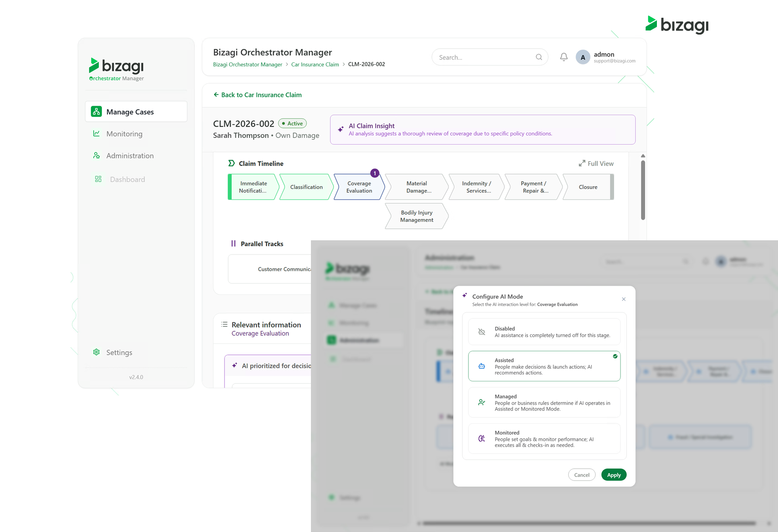
Task: Click the bizagi logo at top right
Action: 677,25
